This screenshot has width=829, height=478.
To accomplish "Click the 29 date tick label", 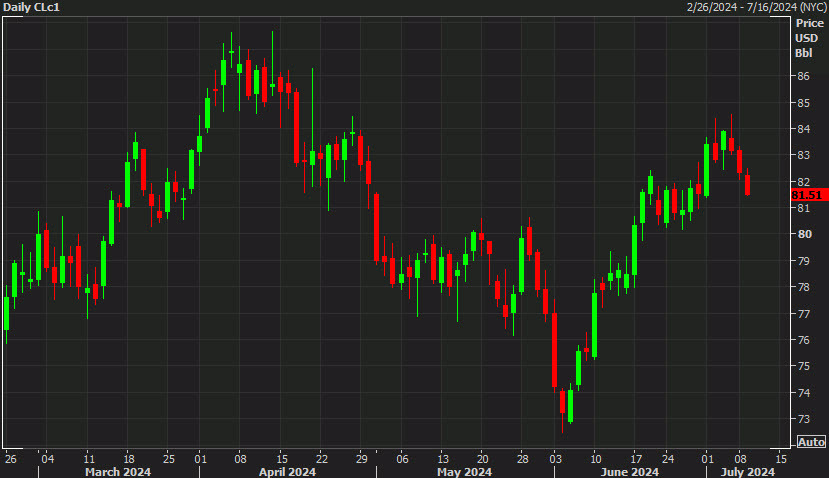I will click(361, 458).
